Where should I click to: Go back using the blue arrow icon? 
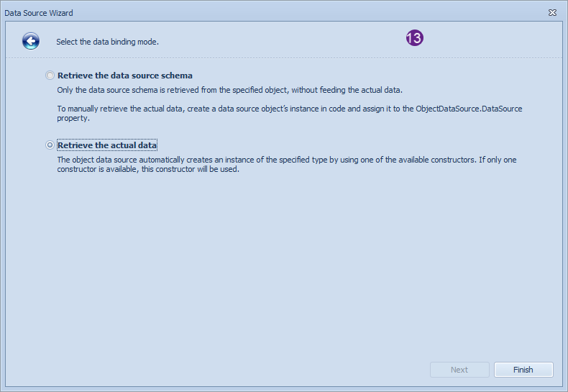coord(31,41)
